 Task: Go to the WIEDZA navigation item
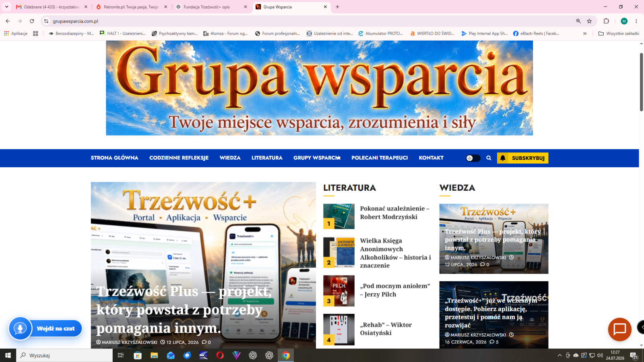tap(230, 158)
